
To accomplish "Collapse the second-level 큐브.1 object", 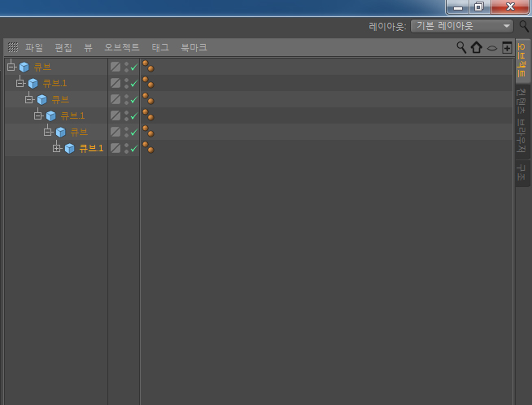I will pyautogui.click(x=20, y=83).
